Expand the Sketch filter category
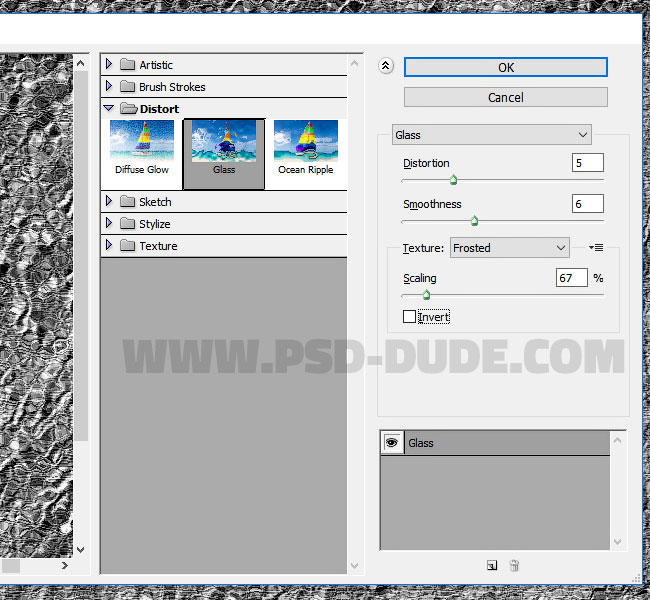 [109, 201]
